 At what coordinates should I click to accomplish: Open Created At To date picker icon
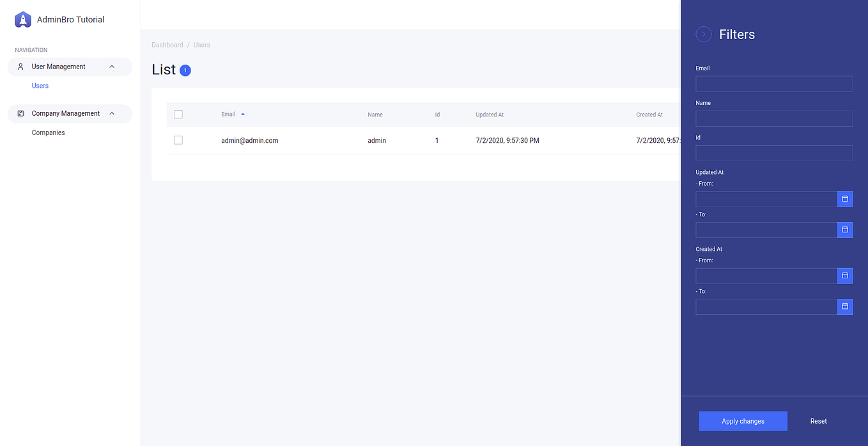(x=845, y=307)
